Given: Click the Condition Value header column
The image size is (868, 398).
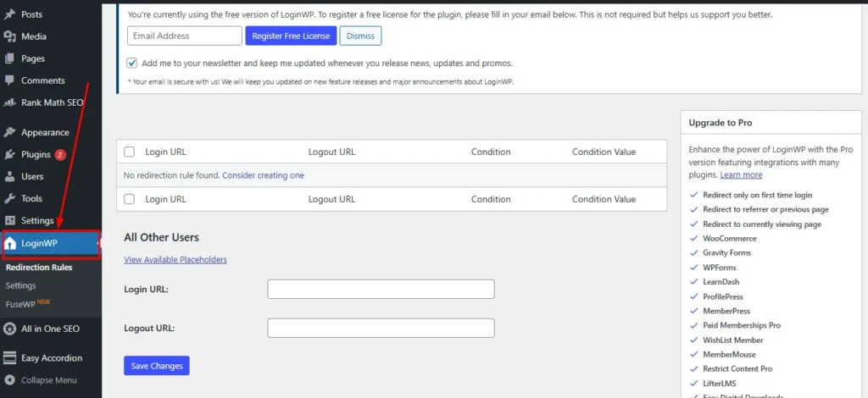Looking at the screenshot, I should click(x=604, y=152).
